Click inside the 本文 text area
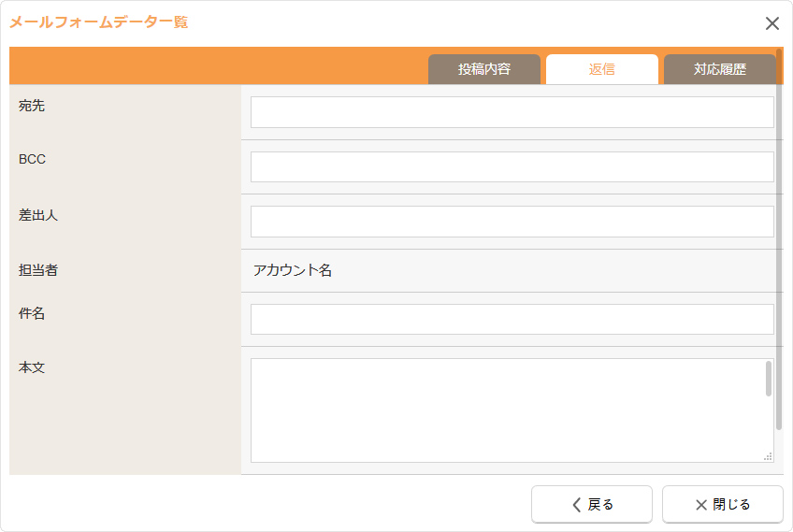Image resolution: width=793 pixels, height=532 pixels. point(505,410)
